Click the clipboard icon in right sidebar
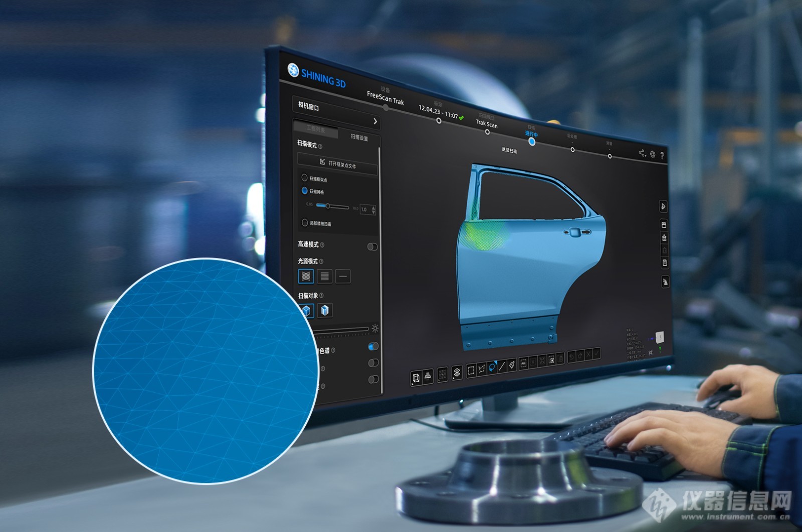The width and height of the screenshot is (802, 532). tap(665, 262)
